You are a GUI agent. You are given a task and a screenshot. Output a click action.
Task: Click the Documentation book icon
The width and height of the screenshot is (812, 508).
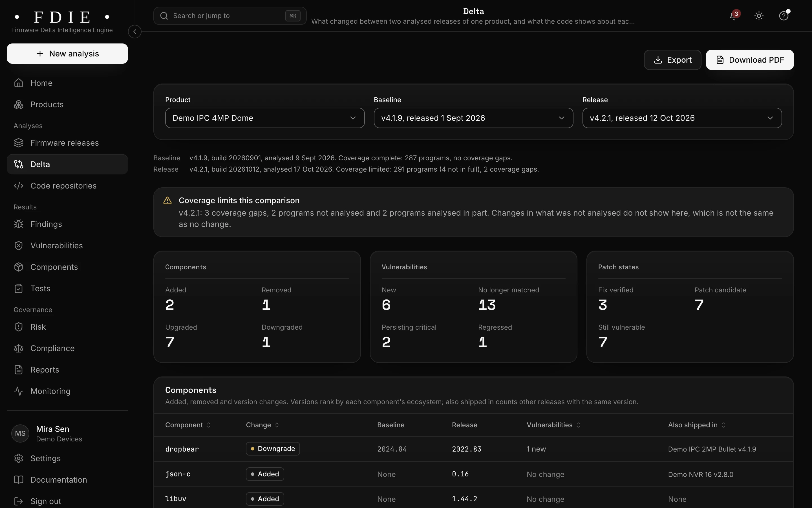tap(19, 480)
